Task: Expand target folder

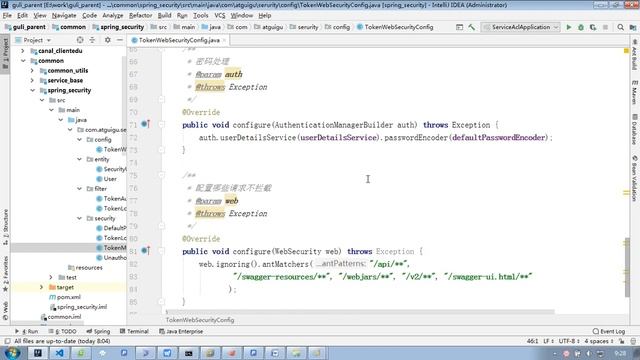Action: pyautogui.click(x=42, y=287)
